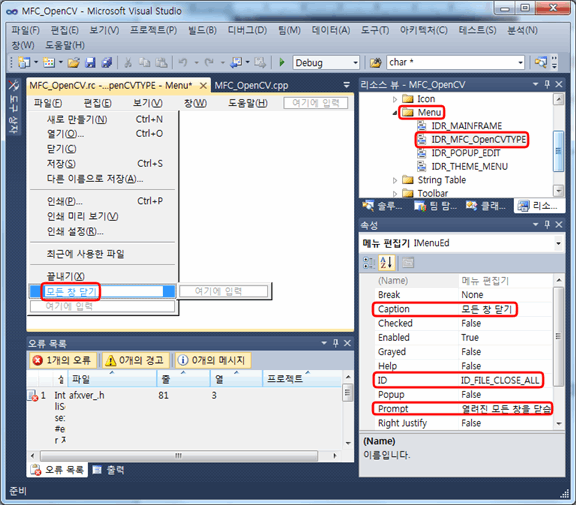Open the 디버그(D) menu
Screen dimensions: 576x505
click(x=247, y=30)
